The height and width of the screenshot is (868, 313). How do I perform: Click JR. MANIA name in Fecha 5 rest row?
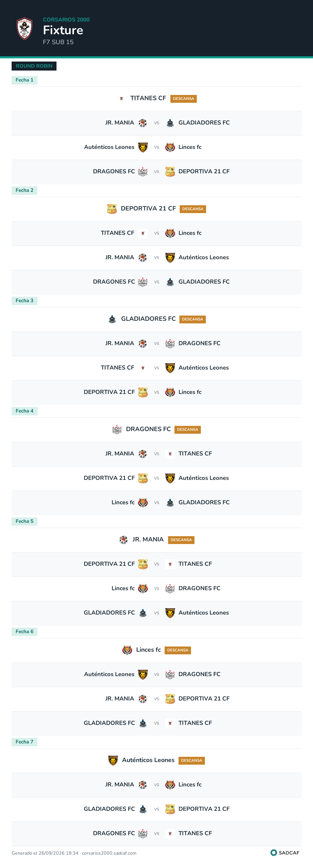(x=148, y=539)
